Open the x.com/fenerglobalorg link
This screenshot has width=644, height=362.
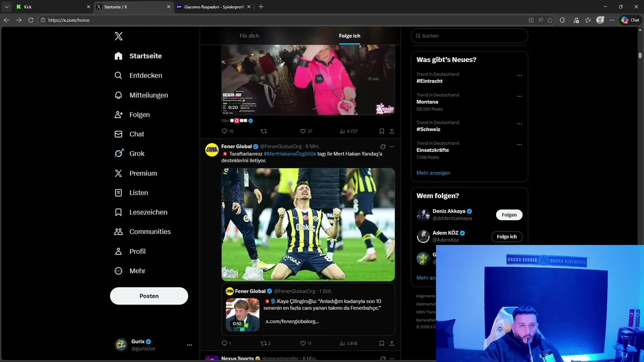pyautogui.click(x=292, y=321)
